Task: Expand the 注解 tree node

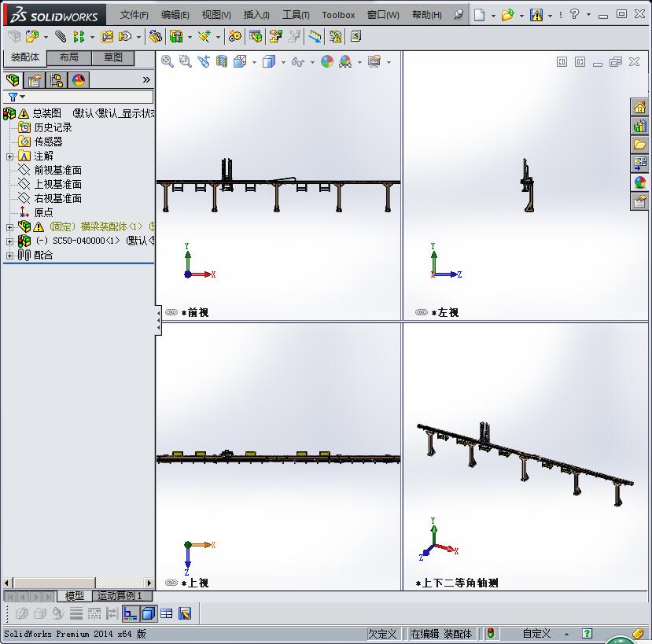Action: [x=9, y=156]
